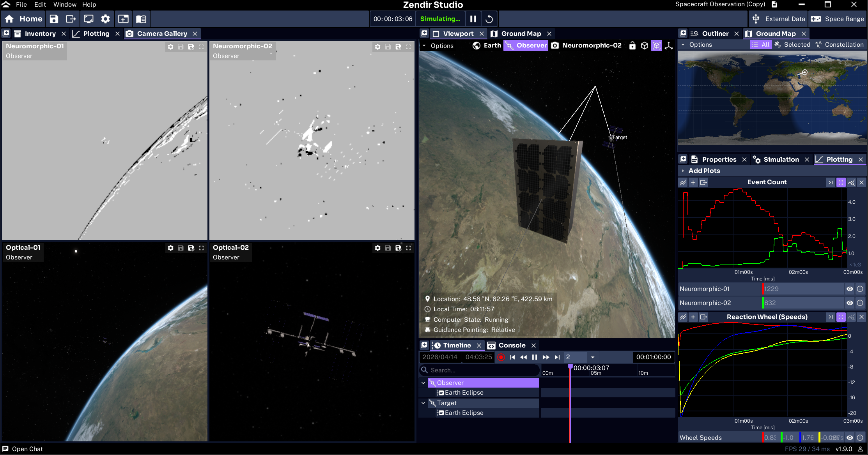This screenshot has width=868, height=455.
Task: Click the red Neuromorphic-01 color swatch
Action: (763, 289)
